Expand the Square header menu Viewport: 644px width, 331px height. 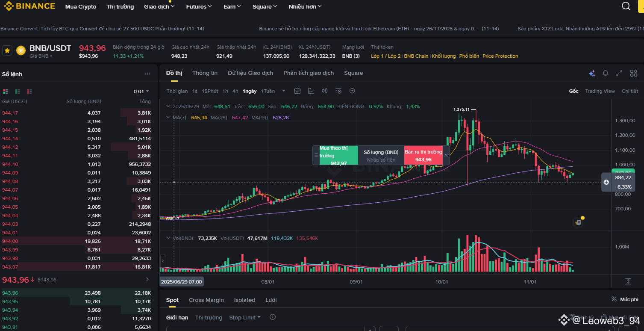coord(265,6)
